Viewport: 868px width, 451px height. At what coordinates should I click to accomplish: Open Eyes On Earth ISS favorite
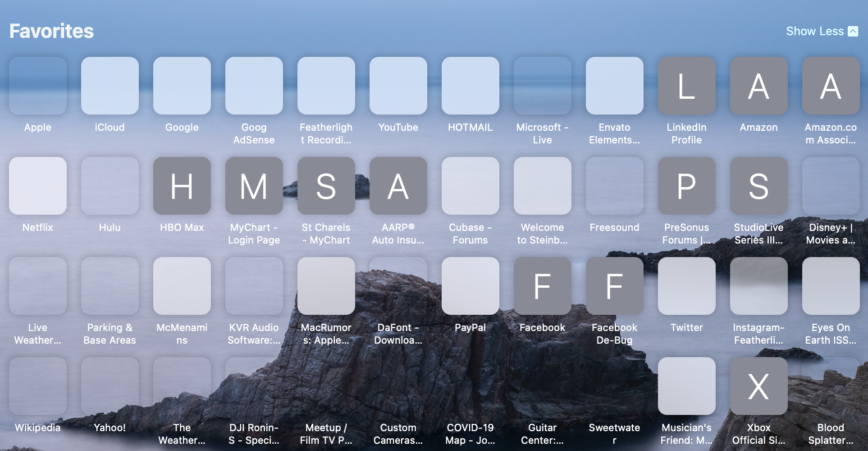coord(831,286)
